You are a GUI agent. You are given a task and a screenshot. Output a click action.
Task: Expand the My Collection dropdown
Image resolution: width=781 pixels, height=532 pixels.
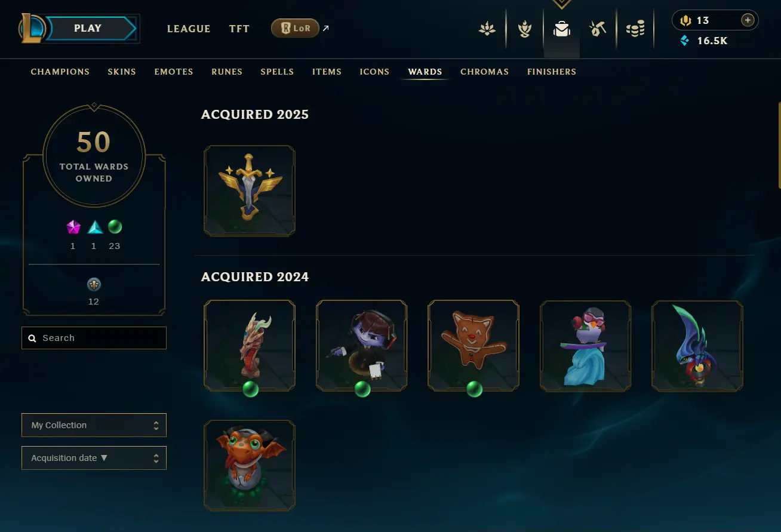94,425
